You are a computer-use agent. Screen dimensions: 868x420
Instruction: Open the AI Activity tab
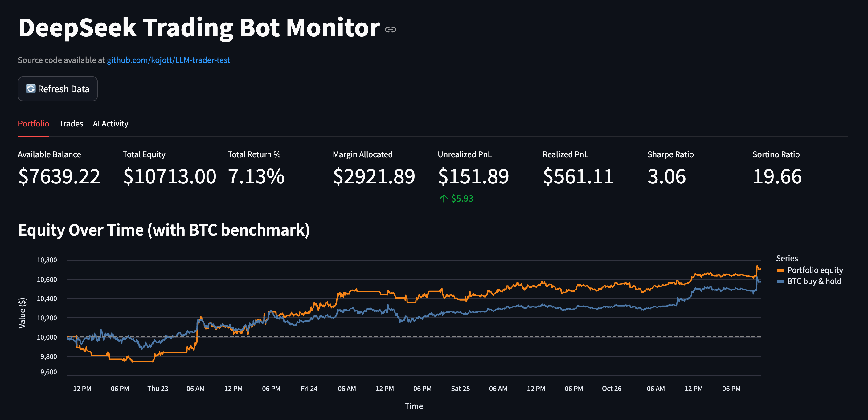pyautogui.click(x=111, y=123)
